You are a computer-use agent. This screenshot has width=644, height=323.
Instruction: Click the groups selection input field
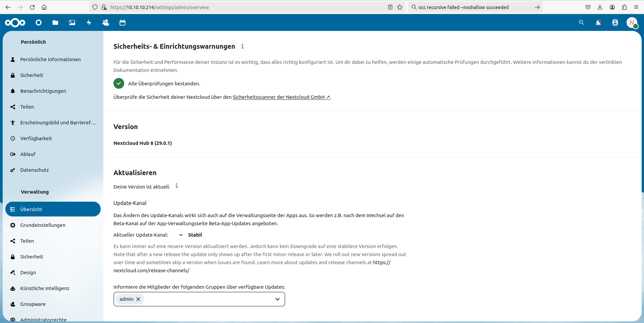click(x=199, y=299)
